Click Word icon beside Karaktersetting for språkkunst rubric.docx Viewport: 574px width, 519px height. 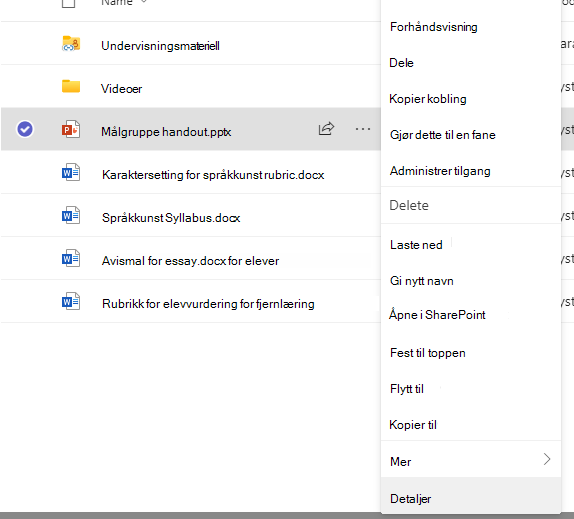pos(71,172)
